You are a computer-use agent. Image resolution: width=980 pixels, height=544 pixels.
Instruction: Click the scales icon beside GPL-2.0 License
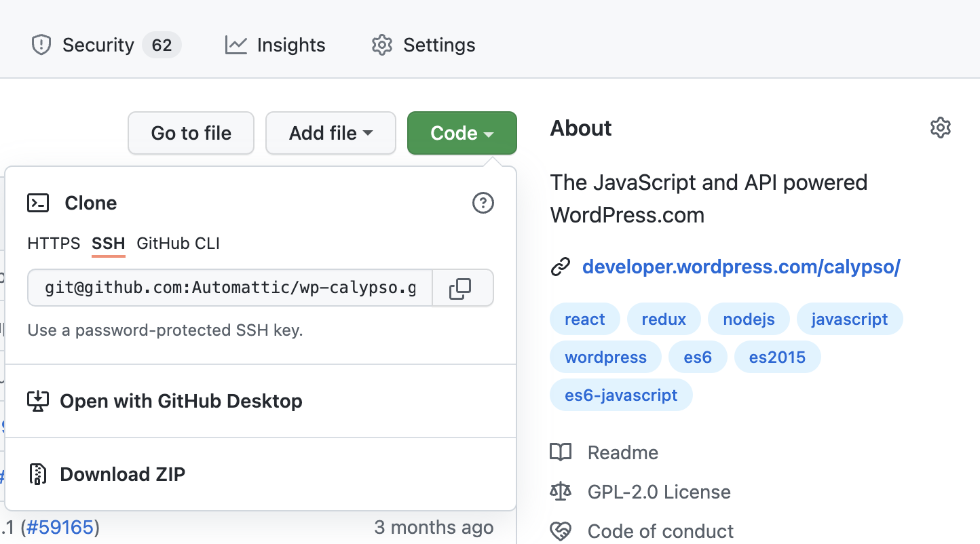click(x=561, y=492)
